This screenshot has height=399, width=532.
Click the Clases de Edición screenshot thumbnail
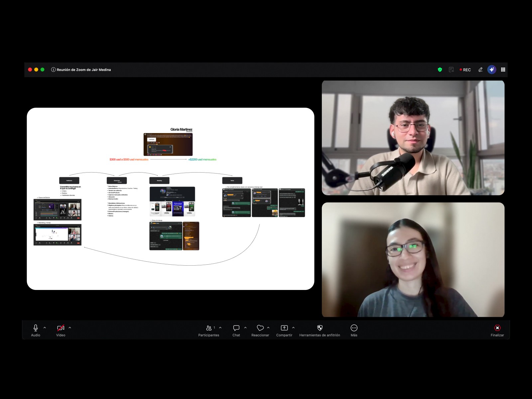pyautogui.click(x=58, y=209)
